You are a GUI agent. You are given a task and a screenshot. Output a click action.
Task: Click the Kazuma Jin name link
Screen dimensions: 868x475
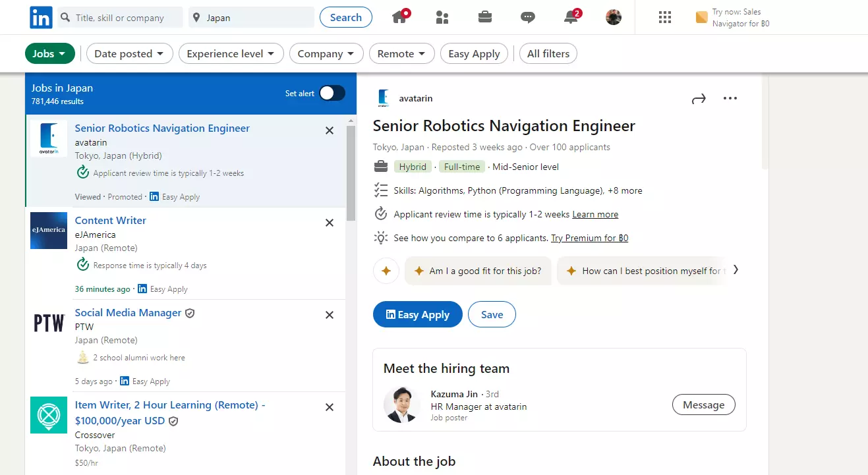[455, 394]
